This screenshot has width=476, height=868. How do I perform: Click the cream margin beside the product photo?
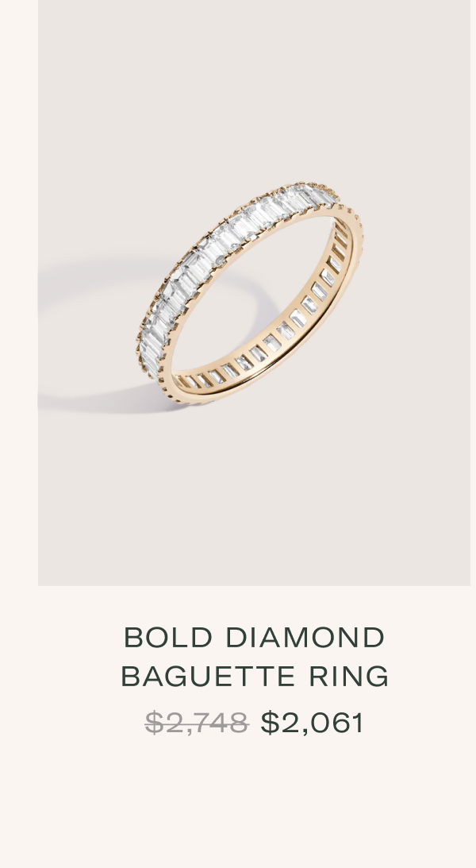19,293
